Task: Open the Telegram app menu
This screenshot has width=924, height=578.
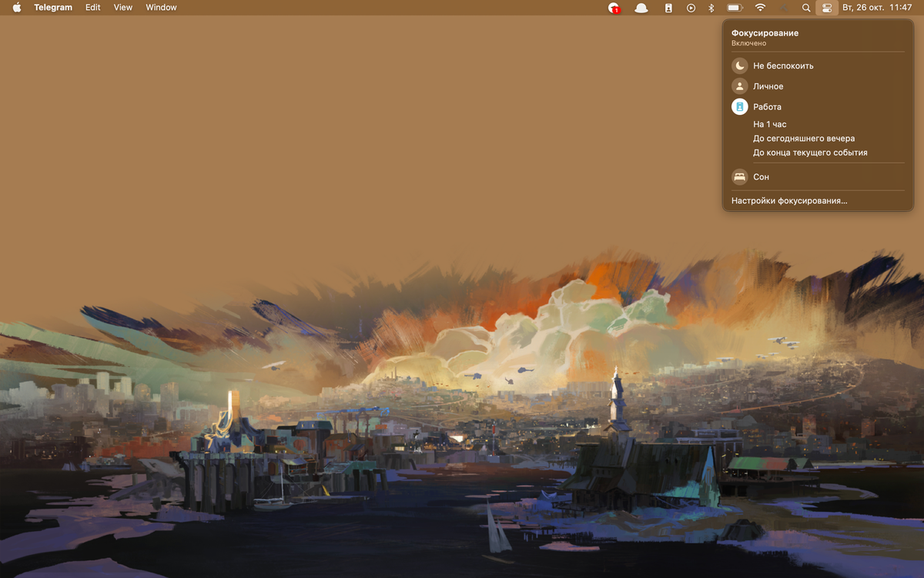Action: (53, 8)
